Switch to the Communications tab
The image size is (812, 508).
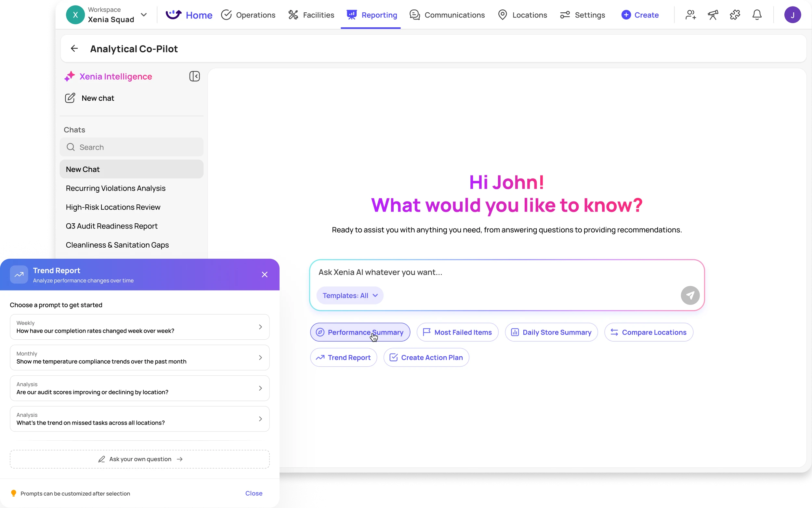(x=447, y=15)
